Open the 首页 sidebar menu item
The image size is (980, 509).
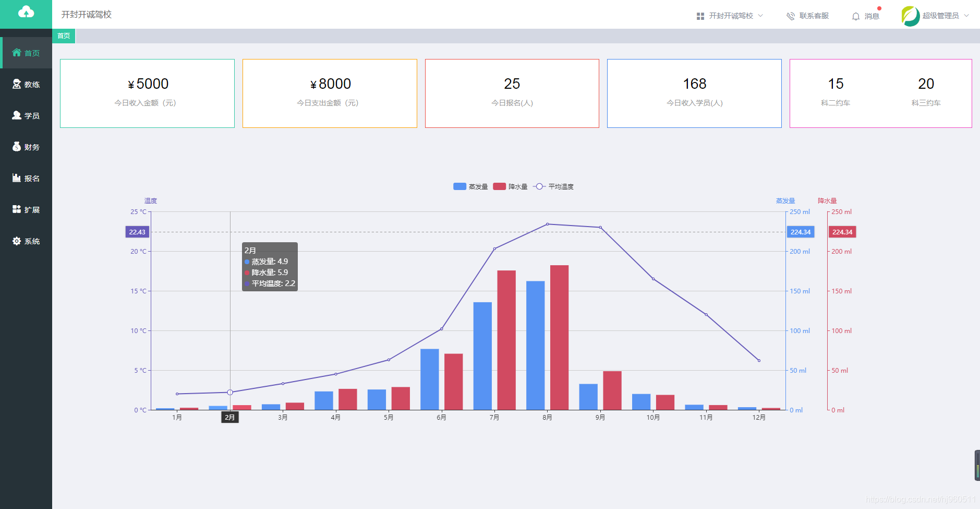(x=26, y=53)
